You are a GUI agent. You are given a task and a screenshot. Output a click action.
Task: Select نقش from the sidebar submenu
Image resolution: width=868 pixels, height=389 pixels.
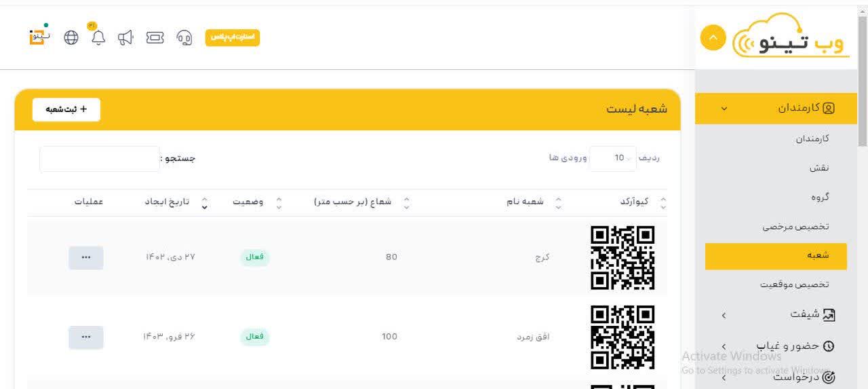(x=819, y=168)
